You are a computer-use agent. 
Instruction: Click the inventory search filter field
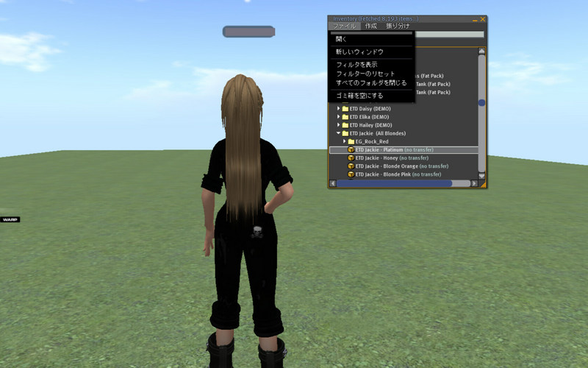pyautogui.click(x=449, y=34)
